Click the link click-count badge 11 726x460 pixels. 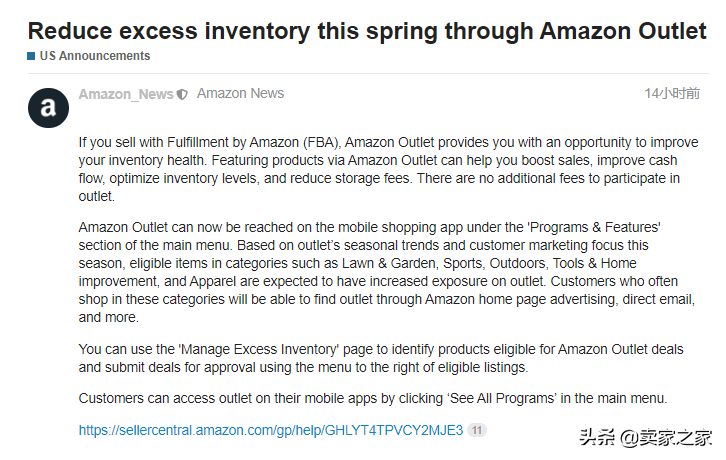(x=477, y=430)
